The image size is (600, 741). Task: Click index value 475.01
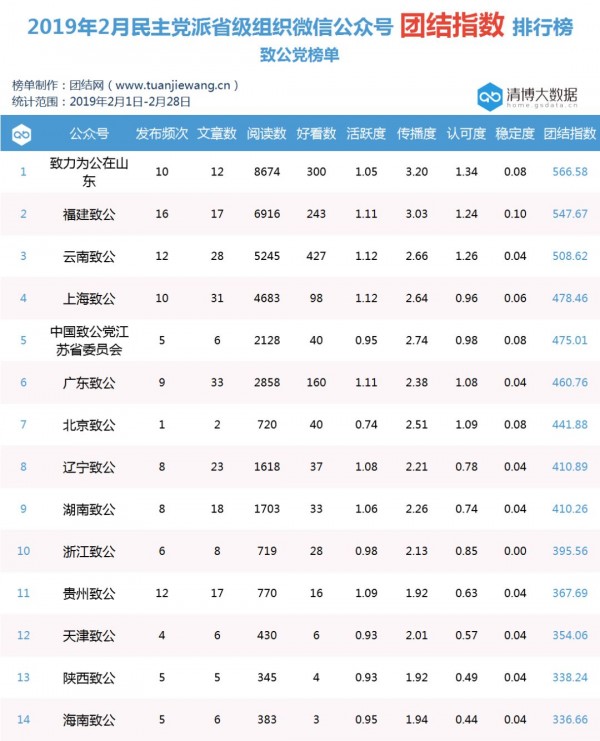[570, 340]
